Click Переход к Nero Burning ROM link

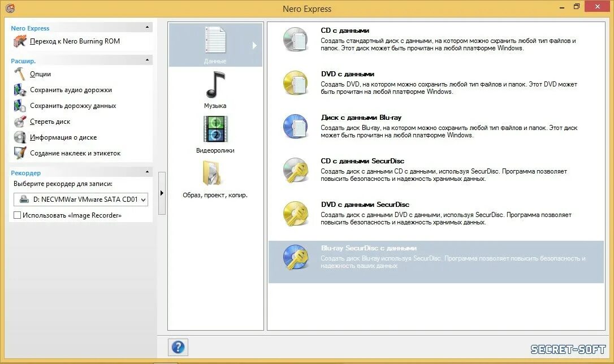75,41
